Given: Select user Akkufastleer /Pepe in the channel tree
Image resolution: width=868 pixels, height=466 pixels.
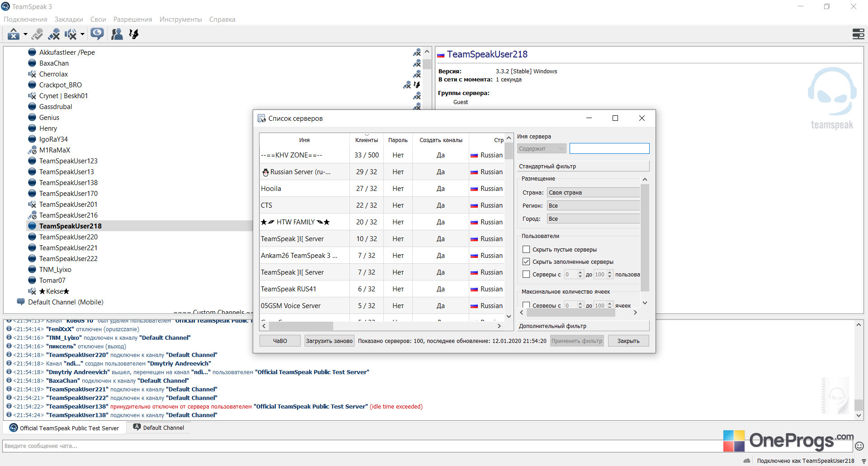Looking at the screenshot, I should (67, 52).
